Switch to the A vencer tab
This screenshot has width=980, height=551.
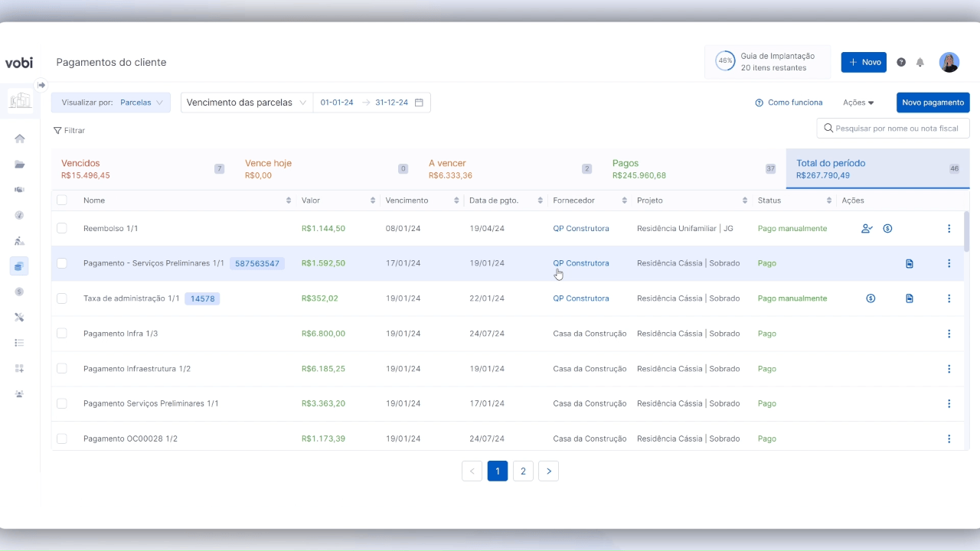click(x=511, y=169)
